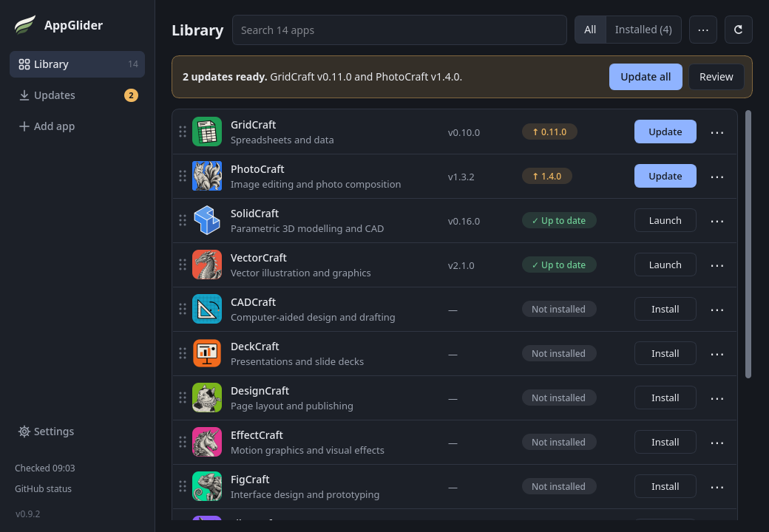Open the header more options ellipsis button
769x532 pixels.
point(702,30)
